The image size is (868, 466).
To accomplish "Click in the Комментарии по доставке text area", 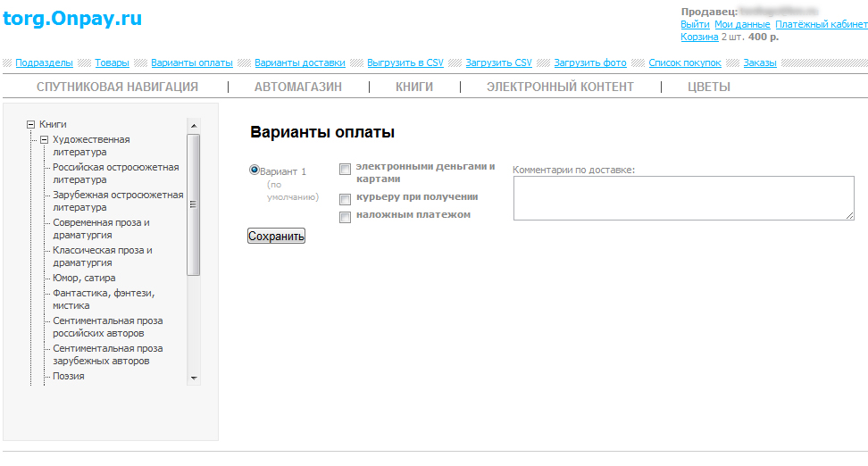I will [x=683, y=197].
